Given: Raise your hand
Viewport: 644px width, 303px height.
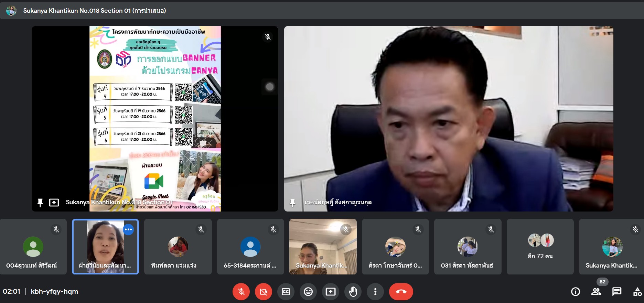Looking at the screenshot, I should tap(353, 292).
